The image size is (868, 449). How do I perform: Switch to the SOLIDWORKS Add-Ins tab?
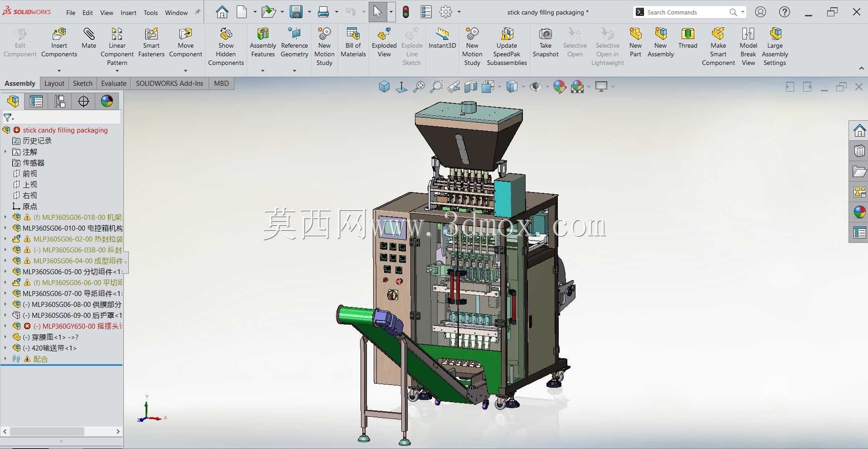pyautogui.click(x=170, y=84)
